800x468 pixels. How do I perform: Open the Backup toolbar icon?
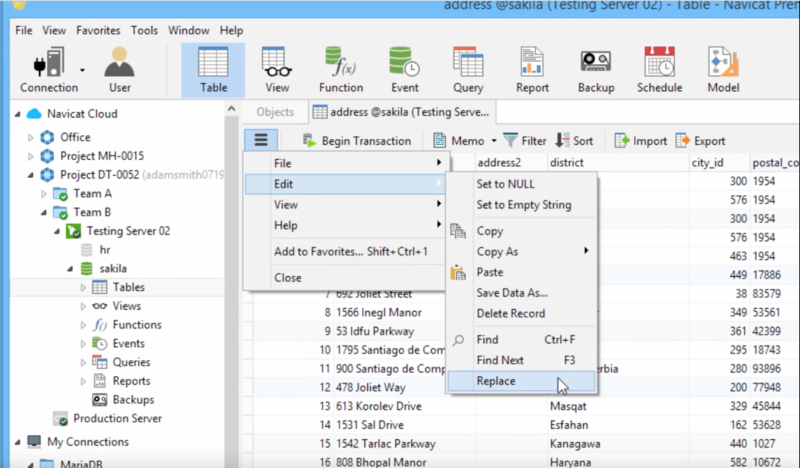point(596,70)
